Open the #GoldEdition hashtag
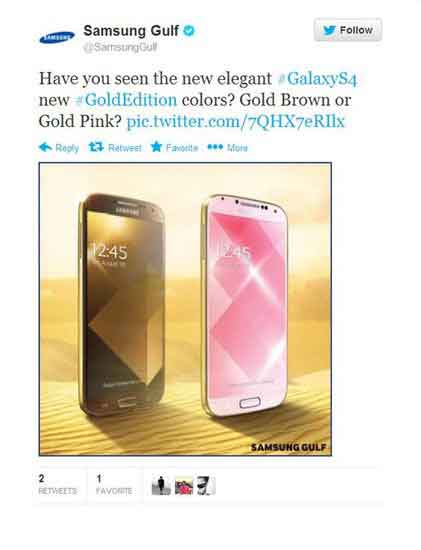This screenshot has height=550, width=421. [x=126, y=100]
